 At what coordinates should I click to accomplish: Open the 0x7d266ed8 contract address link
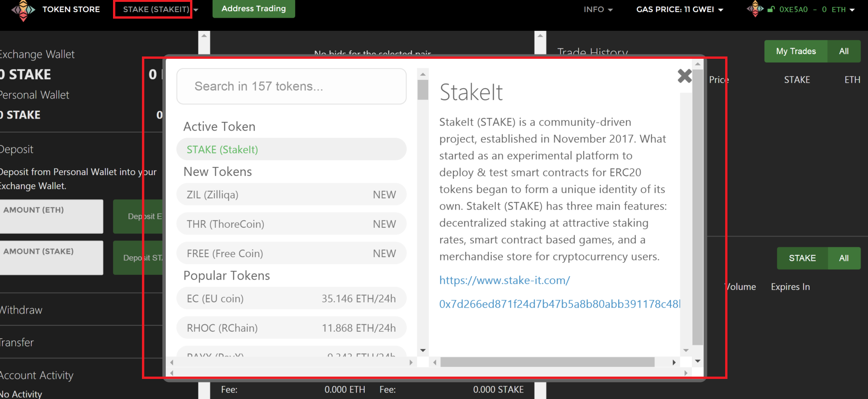[x=560, y=304]
